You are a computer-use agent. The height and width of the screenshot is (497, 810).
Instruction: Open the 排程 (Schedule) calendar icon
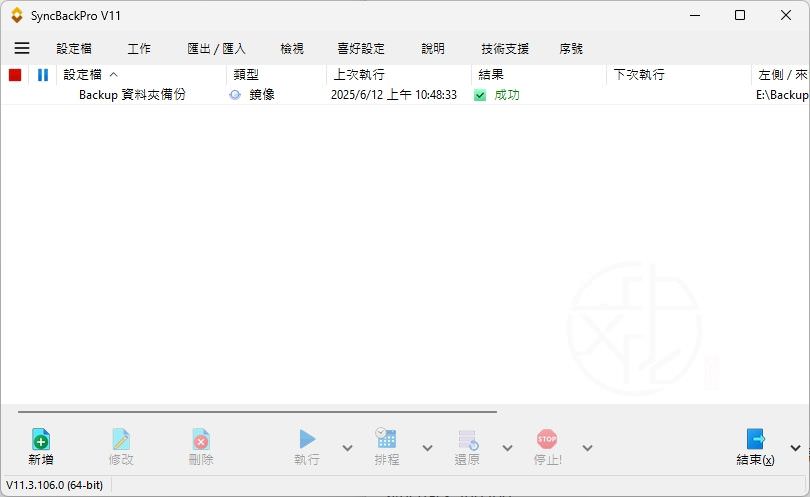coord(386,438)
